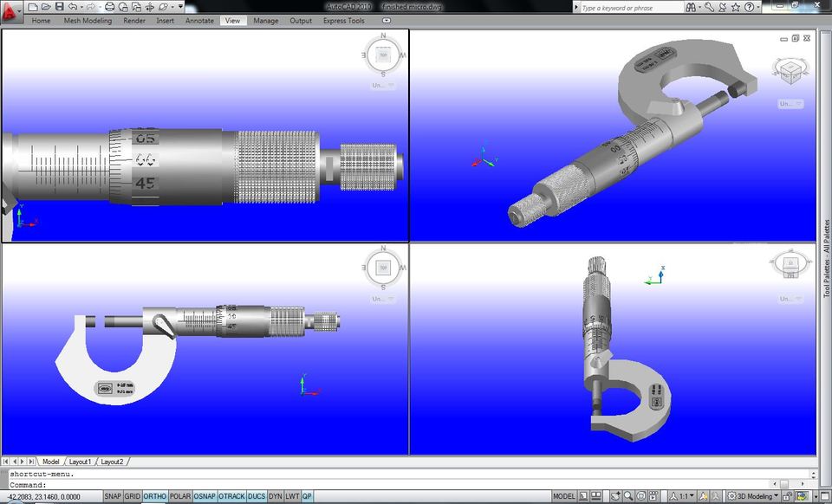832x504 pixels.
Task: Select the Zoom tool in the status bar
Action: [x=627, y=495]
